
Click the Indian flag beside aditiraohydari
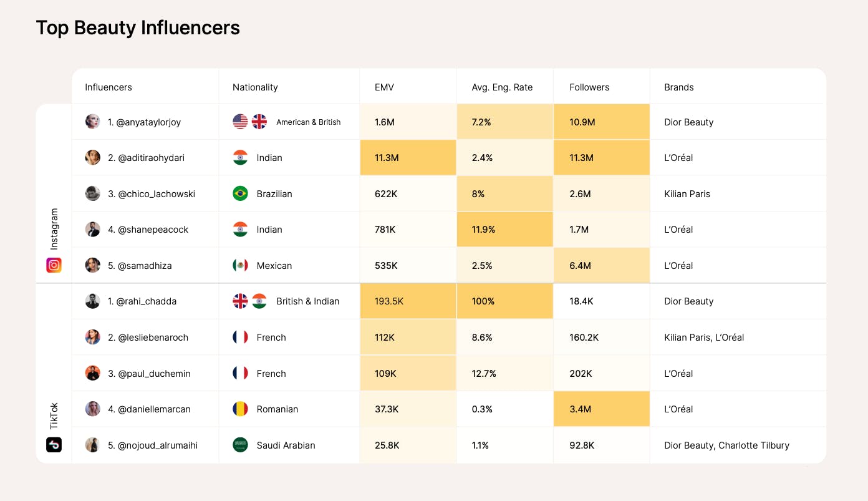coord(240,158)
